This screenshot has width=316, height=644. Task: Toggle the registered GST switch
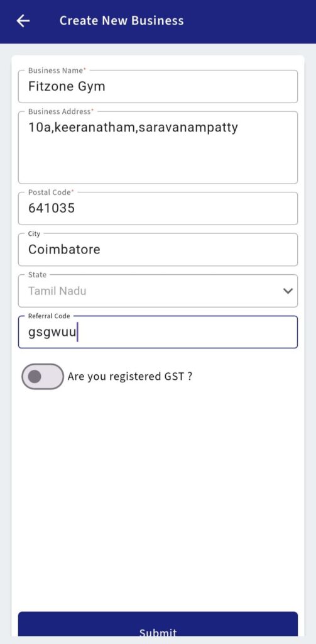(43, 376)
